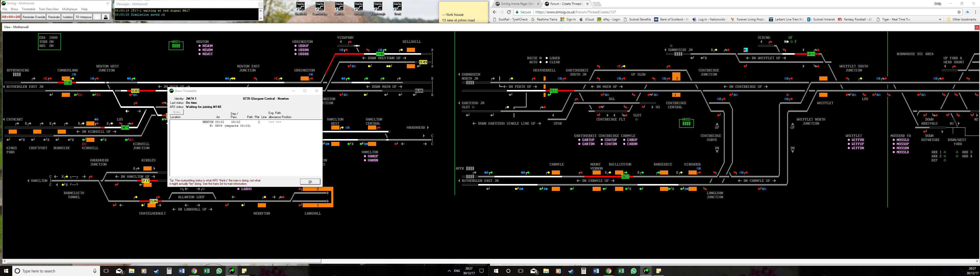Select the CLEAR radio control

click(547, 62)
